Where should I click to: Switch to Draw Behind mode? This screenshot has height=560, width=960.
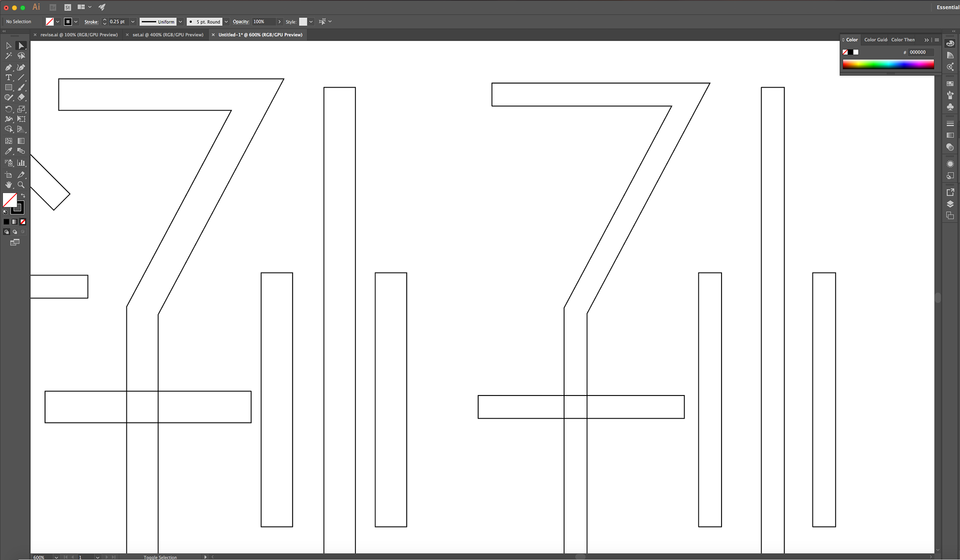[15, 232]
